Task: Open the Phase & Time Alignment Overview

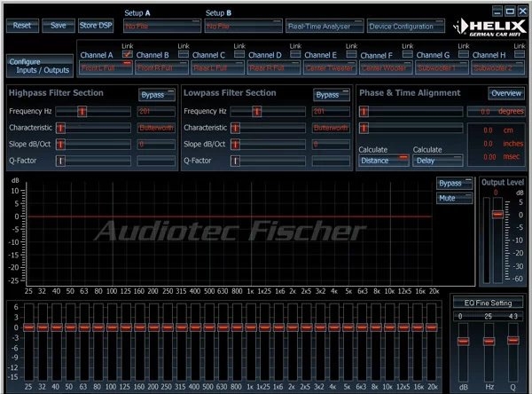Action: (505, 93)
